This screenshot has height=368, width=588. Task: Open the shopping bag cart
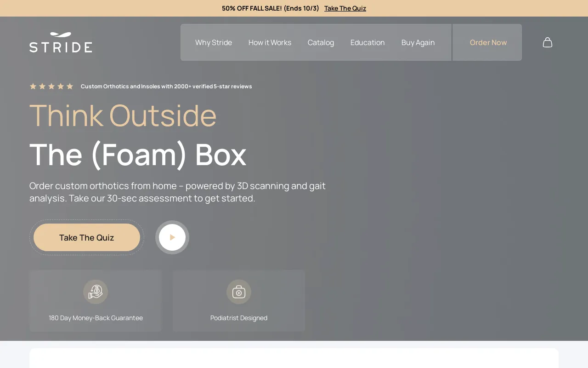(547, 42)
